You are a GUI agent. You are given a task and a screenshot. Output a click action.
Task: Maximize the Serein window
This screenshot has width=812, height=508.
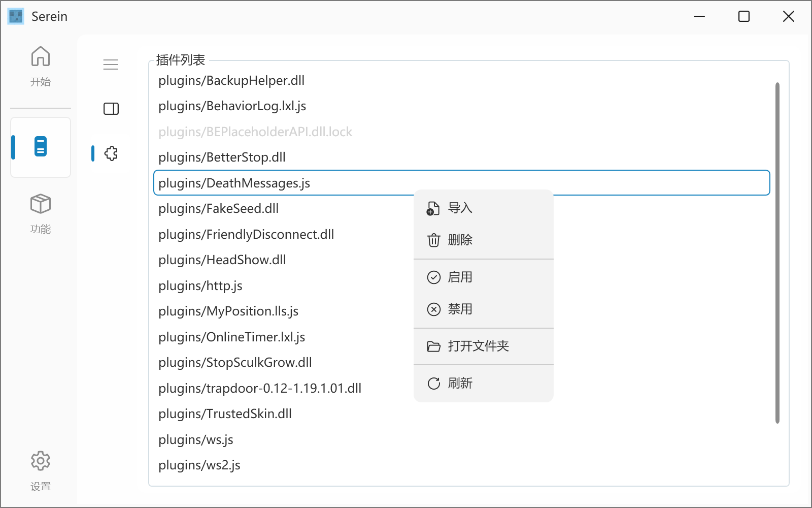pos(744,16)
